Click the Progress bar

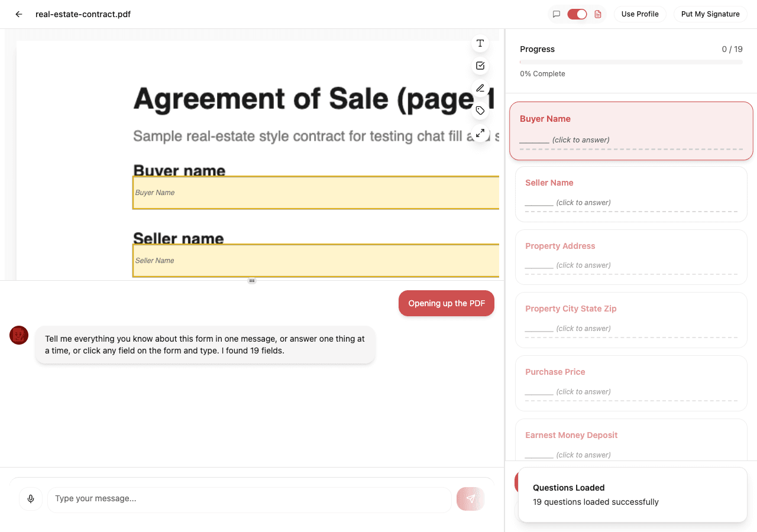pyautogui.click(x=631, y=62)
